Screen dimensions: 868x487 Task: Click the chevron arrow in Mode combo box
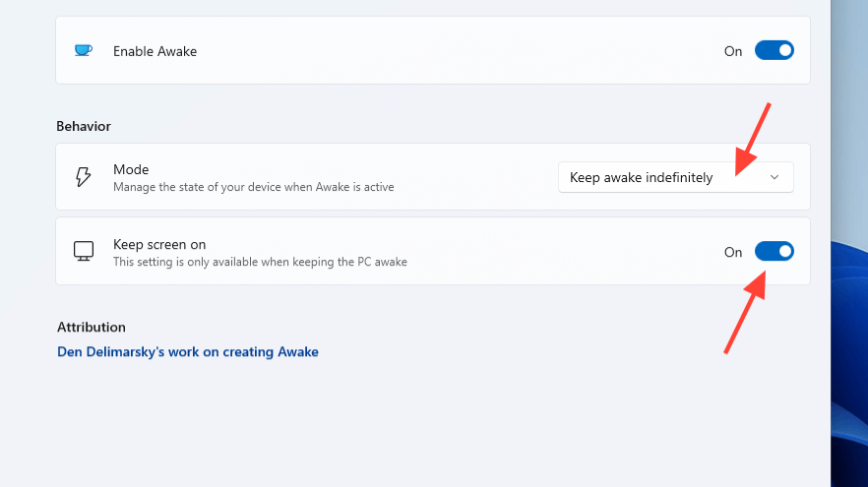(775, 177)
